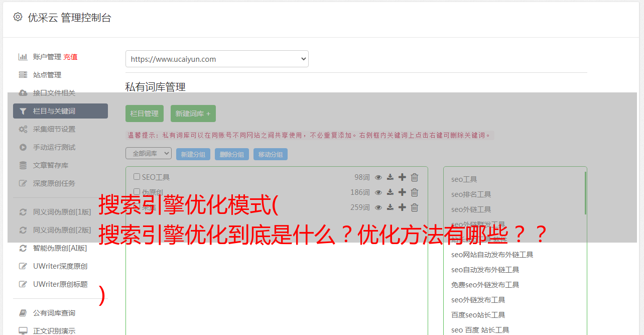Add plus icon in the 186词 row

[402, 192]
